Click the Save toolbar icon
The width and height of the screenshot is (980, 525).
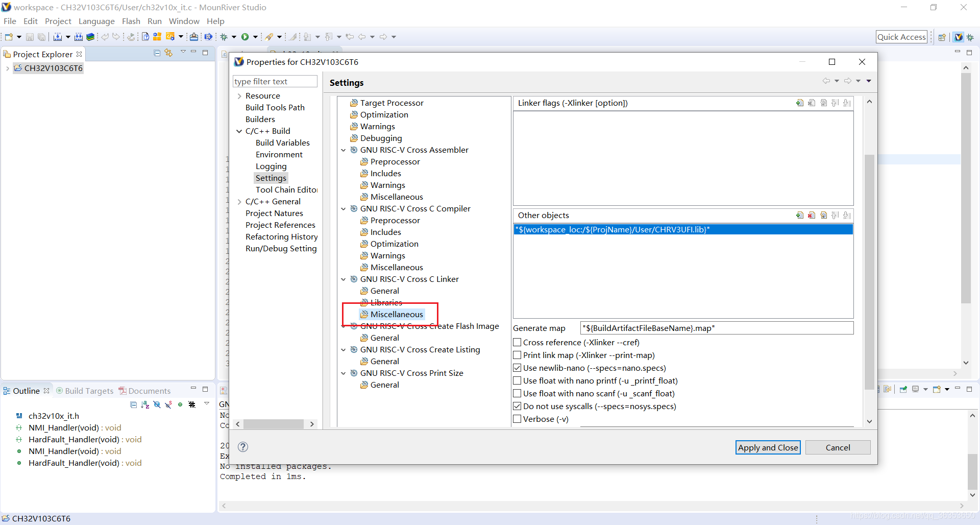coord(30,37)
